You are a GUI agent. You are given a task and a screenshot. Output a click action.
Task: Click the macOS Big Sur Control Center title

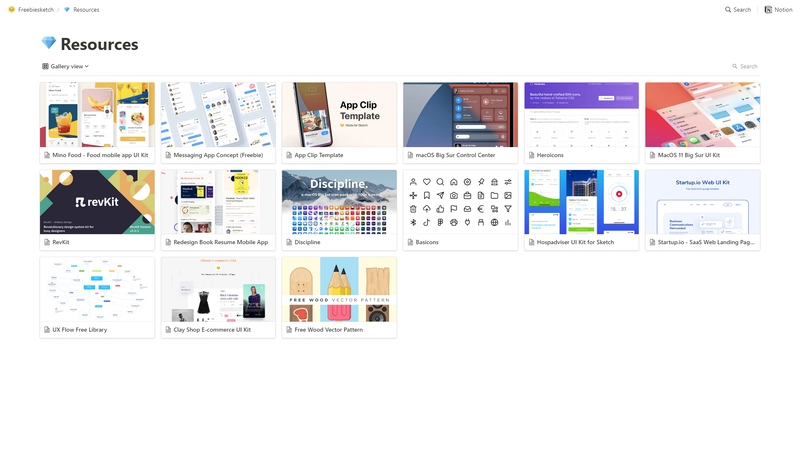(x=455, y=155)
